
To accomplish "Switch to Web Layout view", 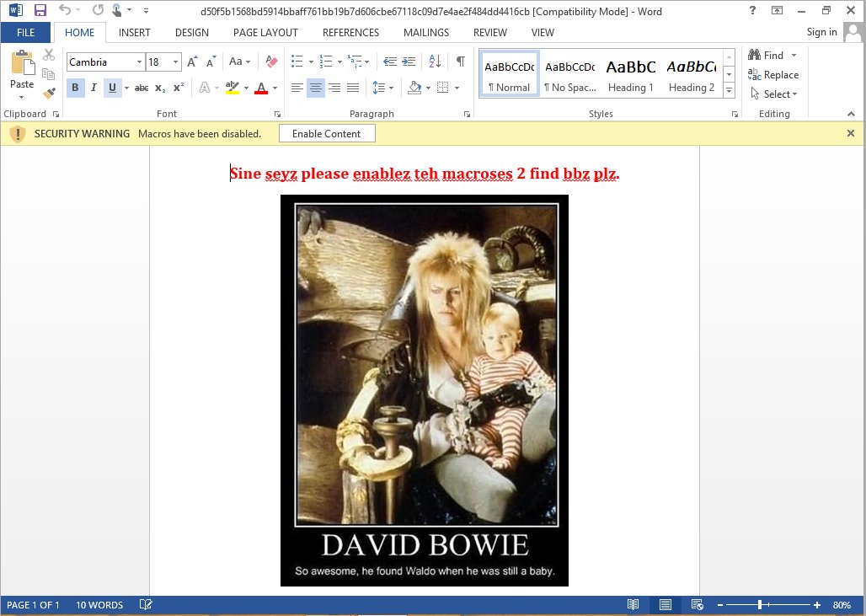I will pos(697,604).
